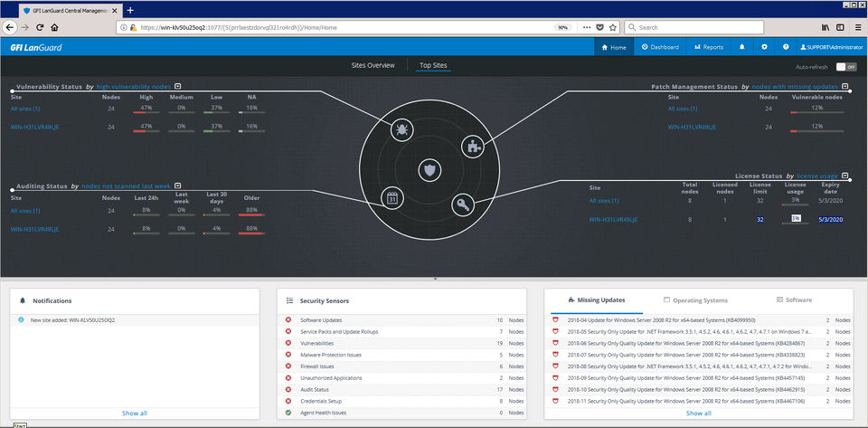This screenshot has width=868, height=428.
Task: Open the Dashboard menu item
Action: (660, 47)
